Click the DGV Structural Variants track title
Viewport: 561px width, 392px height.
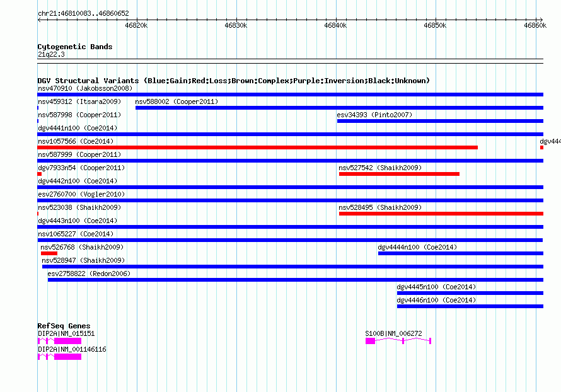(234, 81)
